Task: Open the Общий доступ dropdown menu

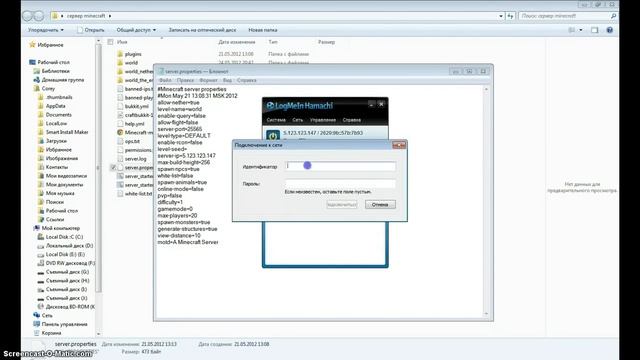Action: tap(136, 30)
